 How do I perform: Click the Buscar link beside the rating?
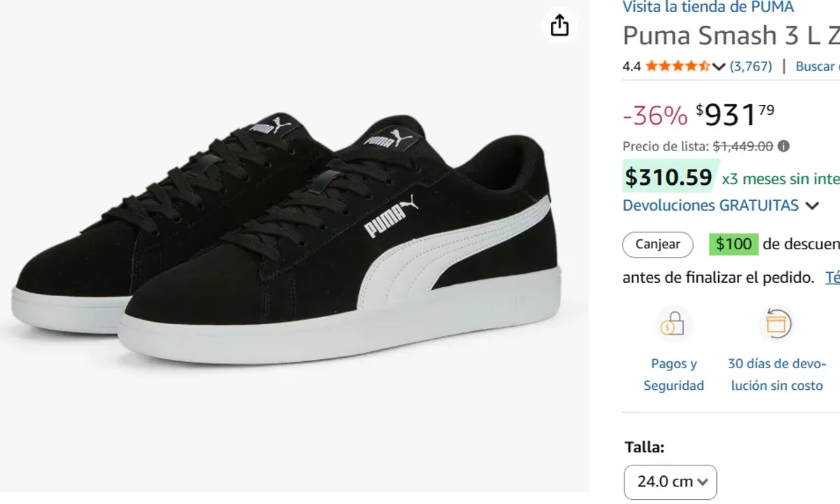tap(815, 66)
